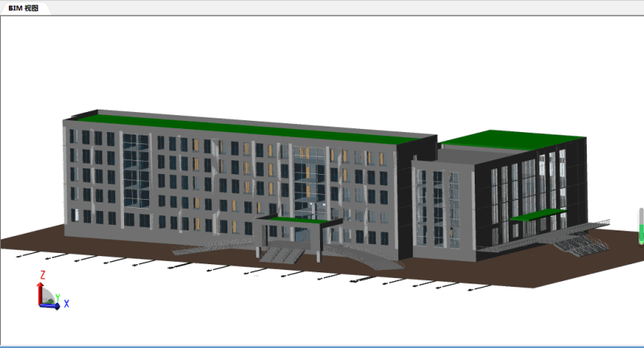
Task: Click the blue X axis label
Action: point(67,304)
